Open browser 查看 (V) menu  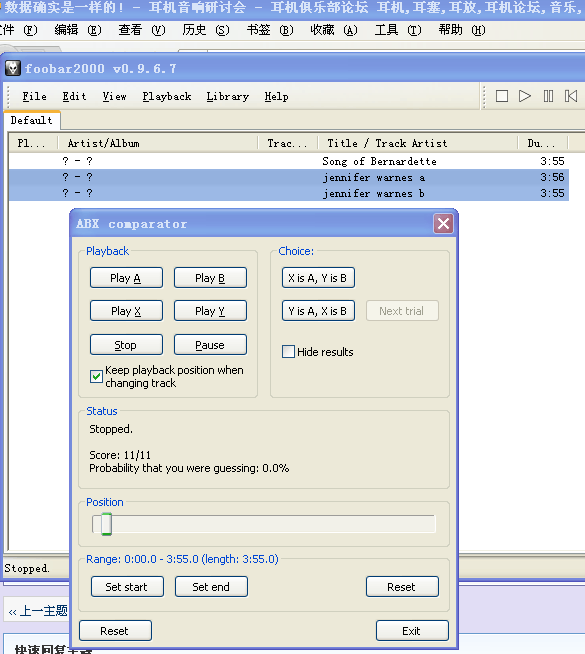tap(142, 30)
